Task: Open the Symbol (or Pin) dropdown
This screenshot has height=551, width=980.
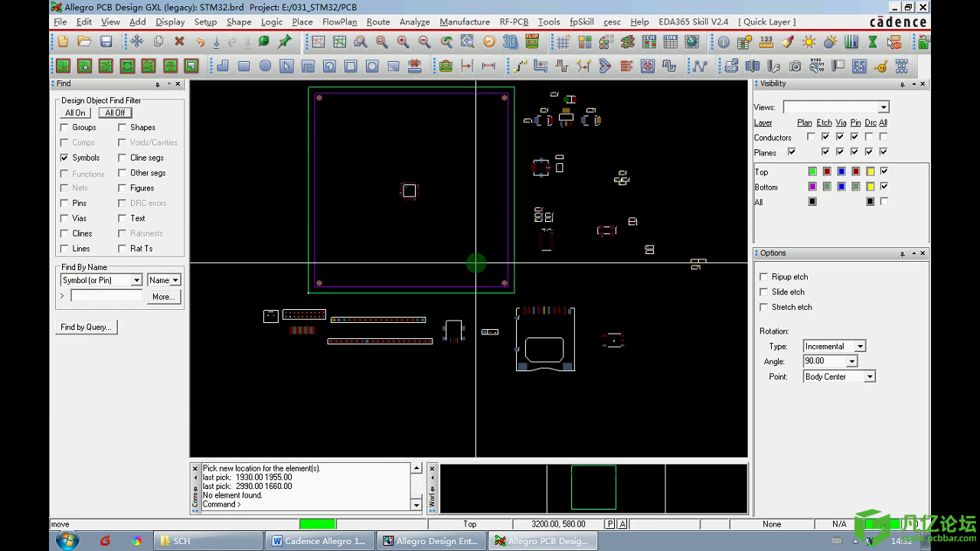Action: [x=136, y=280]
